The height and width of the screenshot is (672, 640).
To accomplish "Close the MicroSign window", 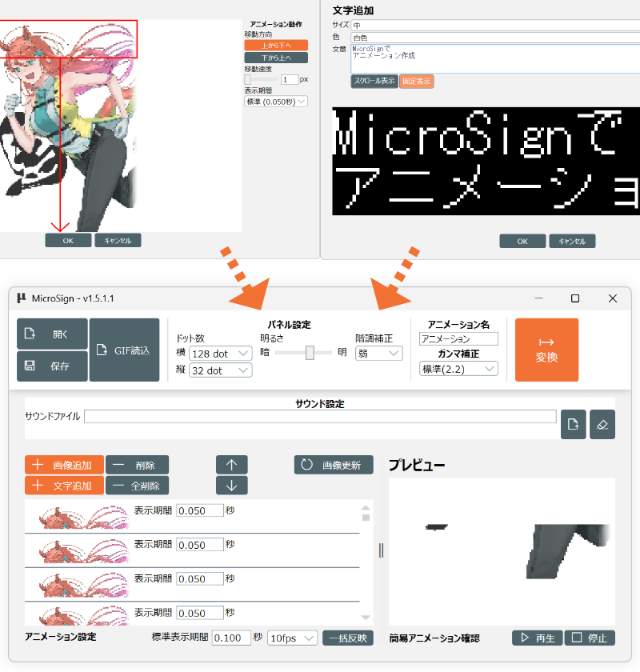I will pos(613,298).
